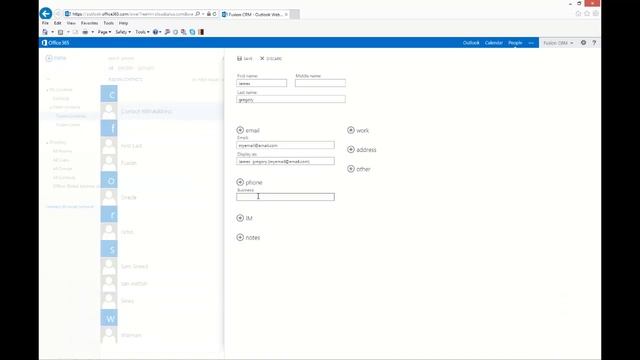Click the favorites star icon at top right

(x=587, y=13)
